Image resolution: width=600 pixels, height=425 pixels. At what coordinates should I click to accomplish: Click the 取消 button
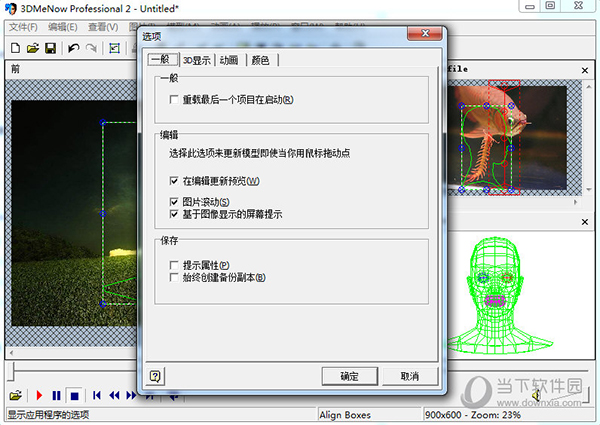[410, 376]
